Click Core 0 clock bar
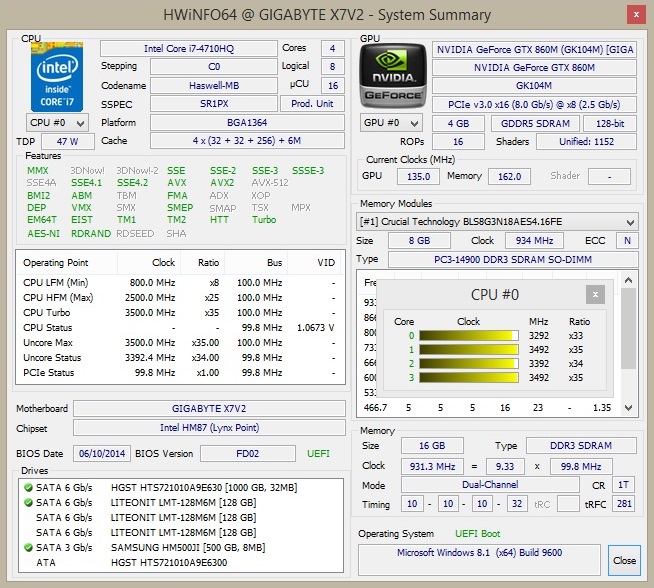 point(469,336)
